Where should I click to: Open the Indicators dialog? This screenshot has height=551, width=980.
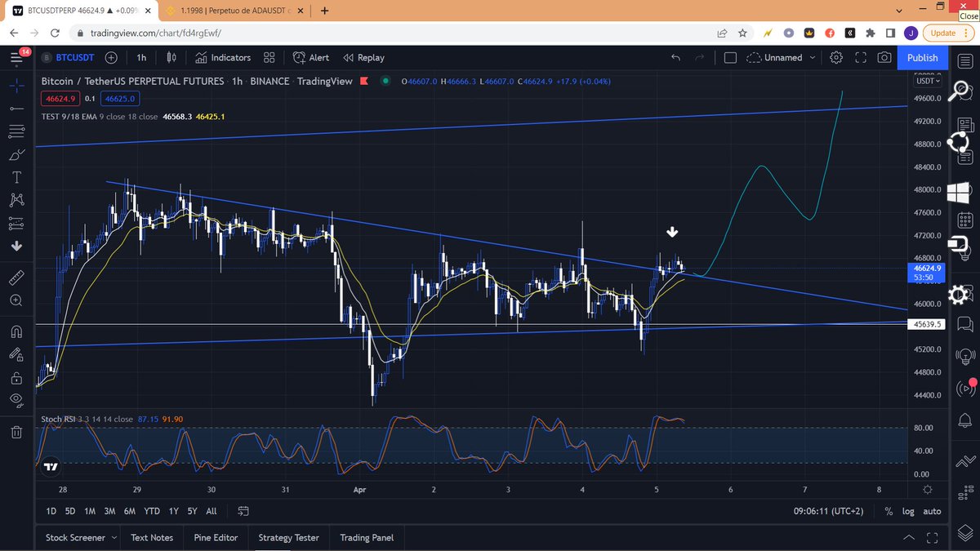tap(223, 57)
